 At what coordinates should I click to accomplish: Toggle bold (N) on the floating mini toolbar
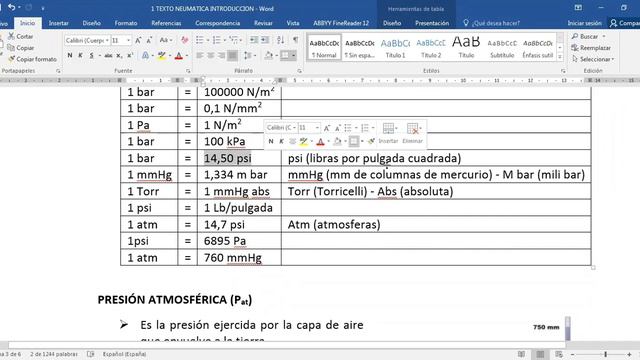coord(271,141)
